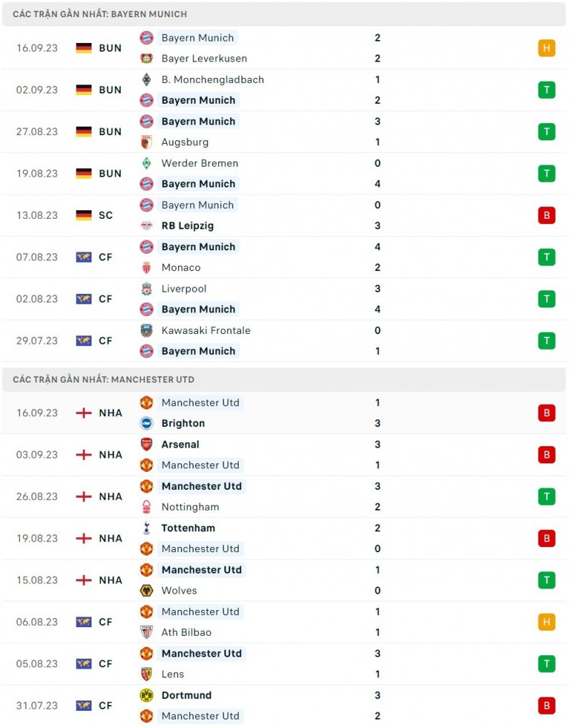Select the Manchester Utd recent matches header

pos(104,380)
